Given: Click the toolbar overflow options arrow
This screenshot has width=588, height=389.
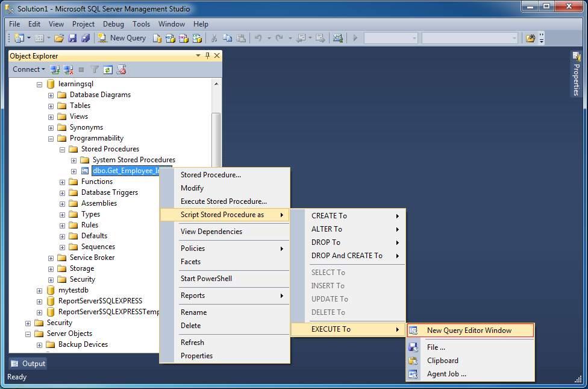Looking at the screenshot, I should tap(541, 38).
